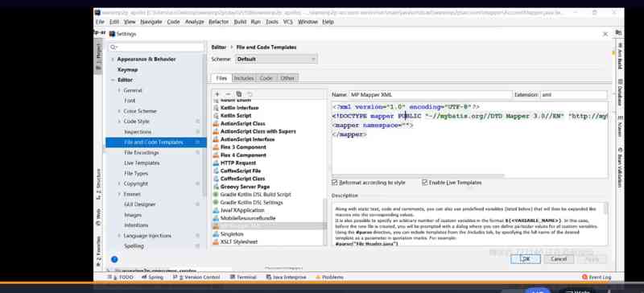
Task: Expand the Copyright node
Action: tap(119, 184)
